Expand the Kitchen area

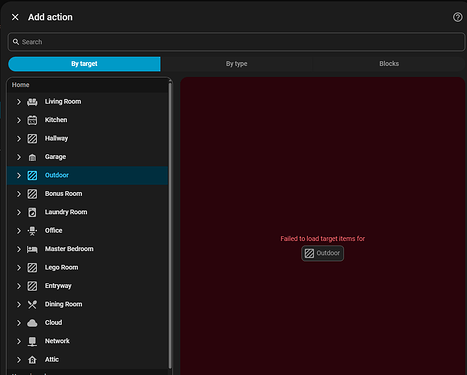(x=19, y=120)
